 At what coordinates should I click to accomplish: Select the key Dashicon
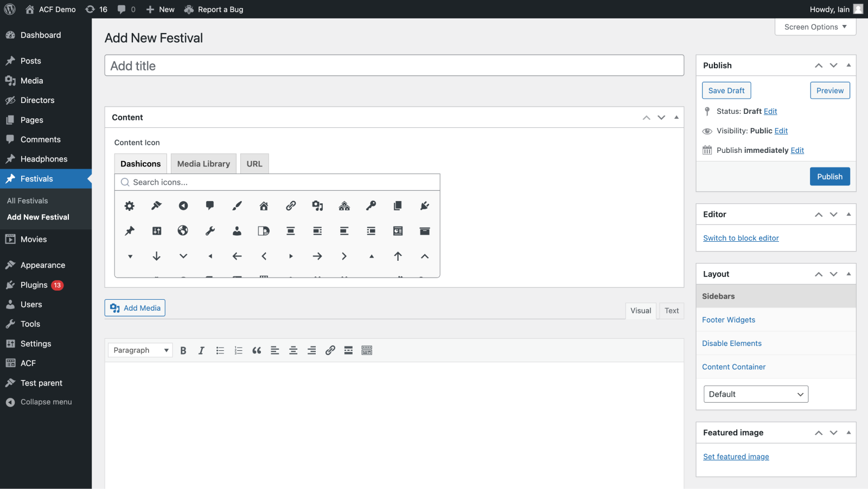coord(371,206)
